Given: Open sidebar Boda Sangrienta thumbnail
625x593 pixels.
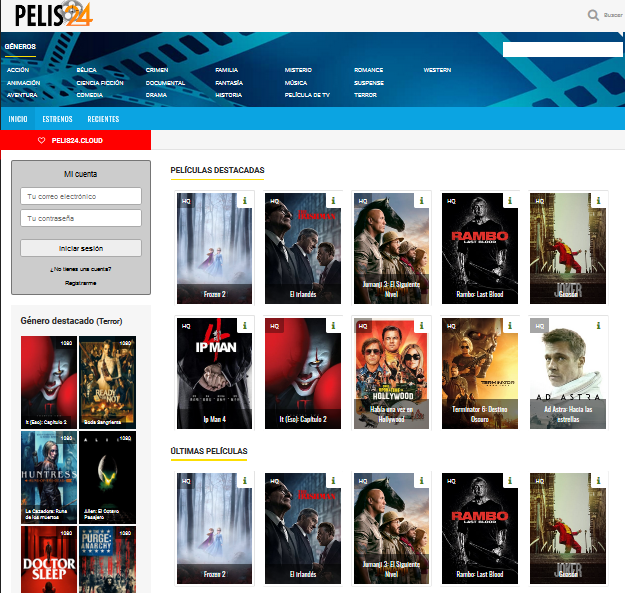Looking at the screenshot, I should pos(108,382).
